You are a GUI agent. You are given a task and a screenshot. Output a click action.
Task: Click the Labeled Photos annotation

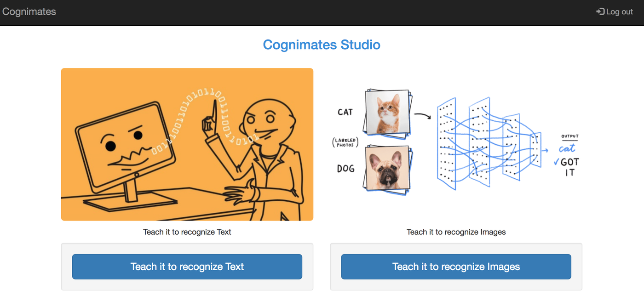pyautogui.click(x=345, y=142)
